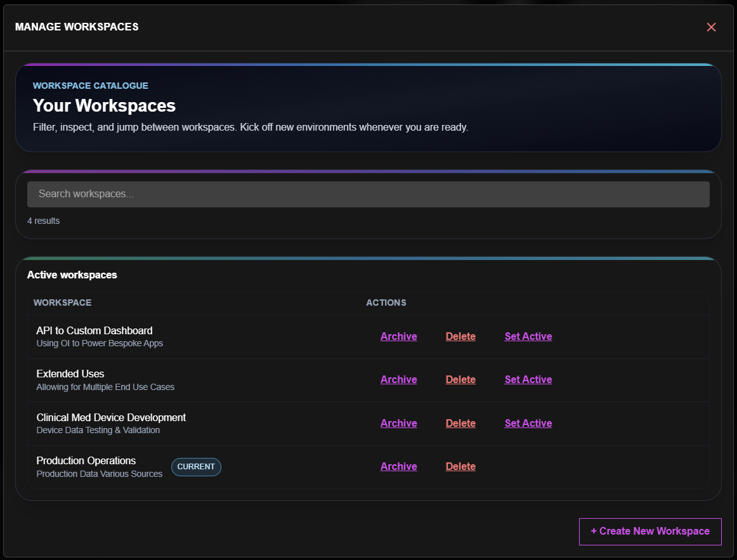
Task: Click 'Device Data Testing & Validation' description
Action: click(x=98, y=431)
